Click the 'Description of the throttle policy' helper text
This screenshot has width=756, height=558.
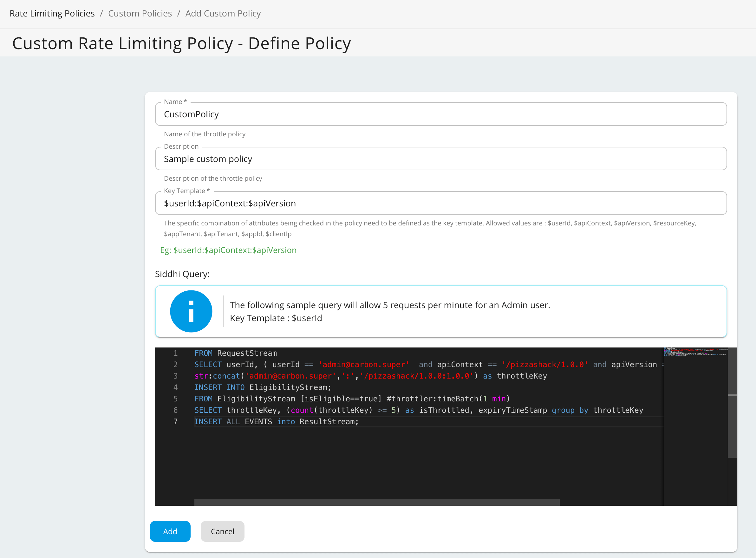point(213,178)
